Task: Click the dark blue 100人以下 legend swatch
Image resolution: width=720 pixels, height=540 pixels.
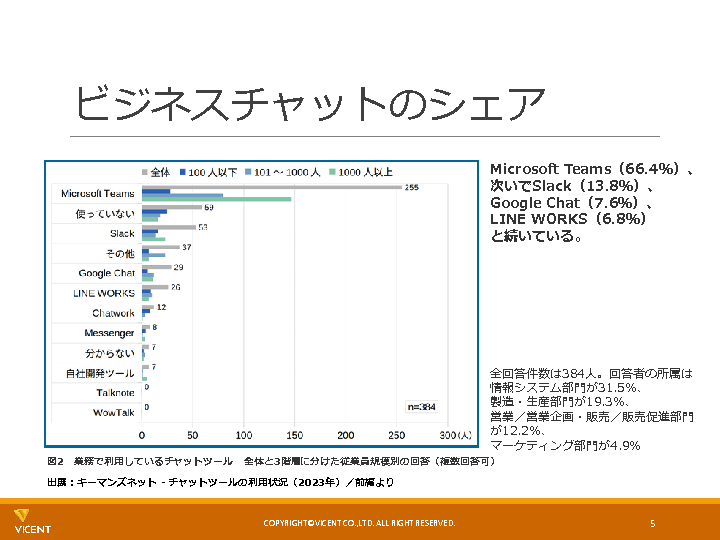Action: (x=184, y=172)
